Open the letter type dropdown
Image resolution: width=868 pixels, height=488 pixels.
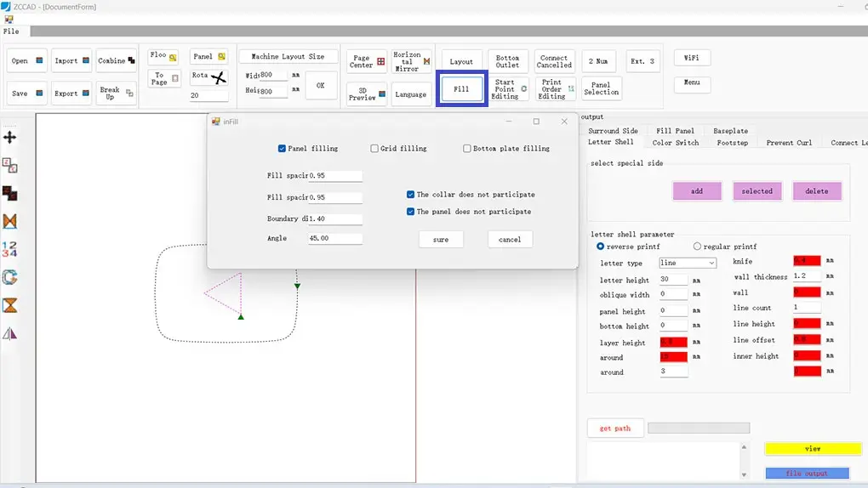pos(688,263)
